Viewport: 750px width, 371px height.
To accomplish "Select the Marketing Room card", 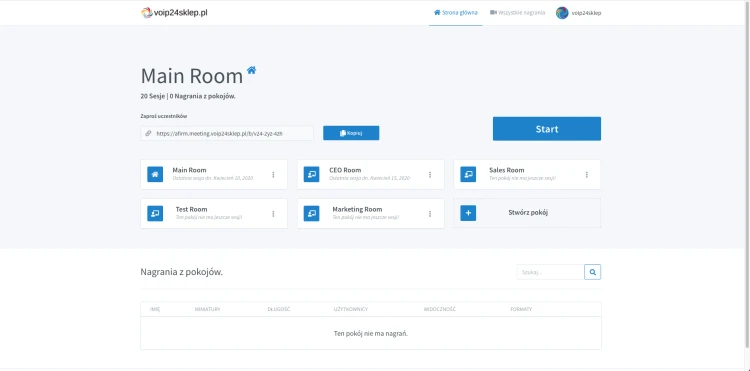I will click(371, 213).
